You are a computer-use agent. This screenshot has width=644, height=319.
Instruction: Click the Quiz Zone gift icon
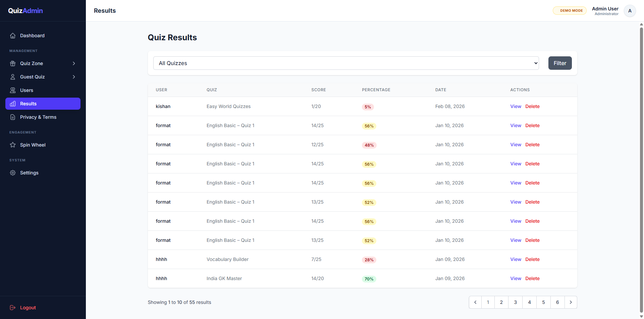[13, 63]
